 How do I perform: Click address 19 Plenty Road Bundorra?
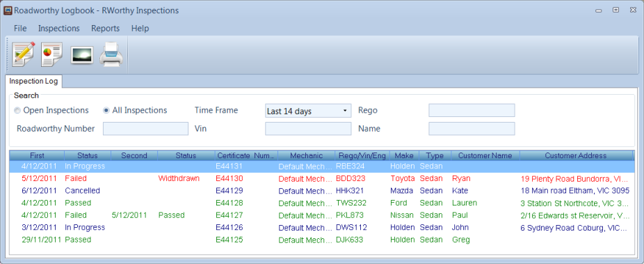pyautogui.click(x=575, y=179)
